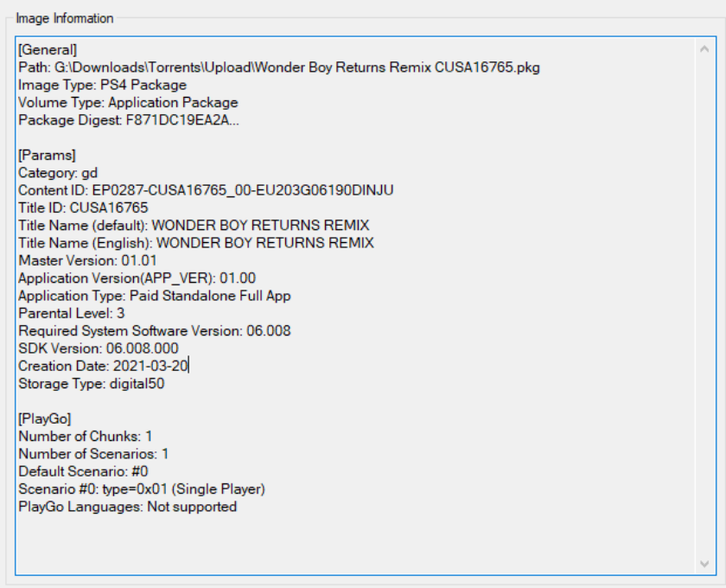Click the 'Title ID: CUSA16765' line
This screenshot has height=588, width=726.
[83, 208]
